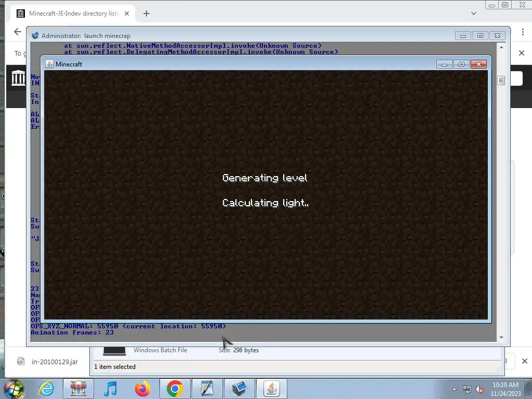Show hidden system tray icons arrow
Screen dimensions: 532x399
tap(454, 389)
